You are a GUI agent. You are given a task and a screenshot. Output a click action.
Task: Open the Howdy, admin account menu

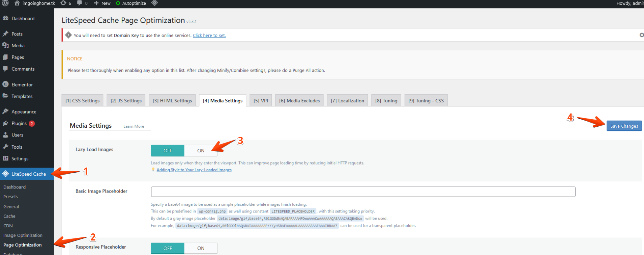pyautogui.click(x=630, y=3)
